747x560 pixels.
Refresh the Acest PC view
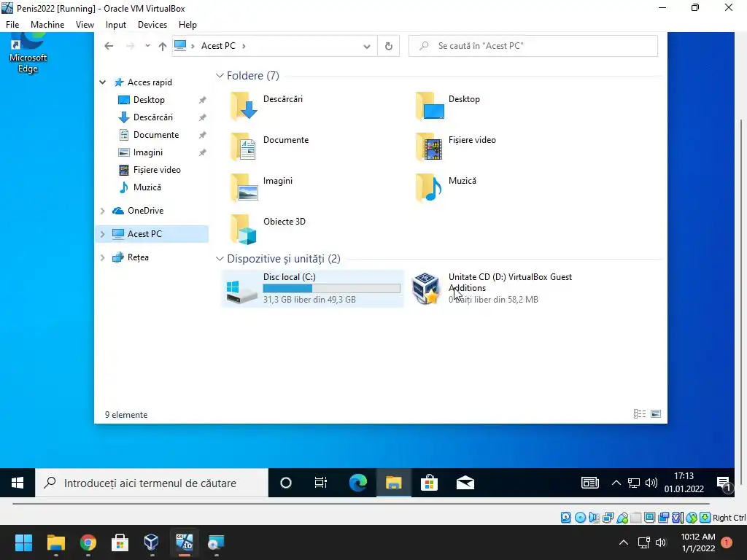[388, 46]
